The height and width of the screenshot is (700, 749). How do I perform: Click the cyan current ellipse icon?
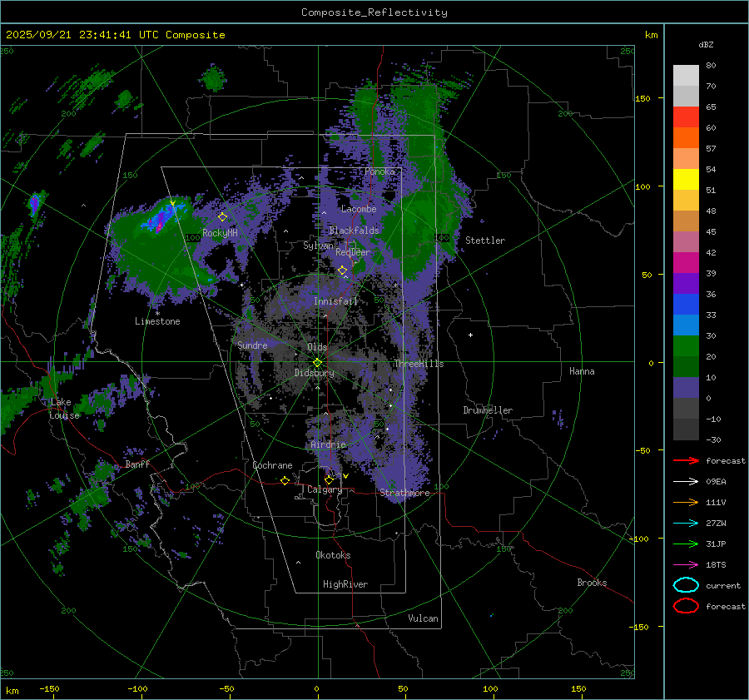[686, 585]
